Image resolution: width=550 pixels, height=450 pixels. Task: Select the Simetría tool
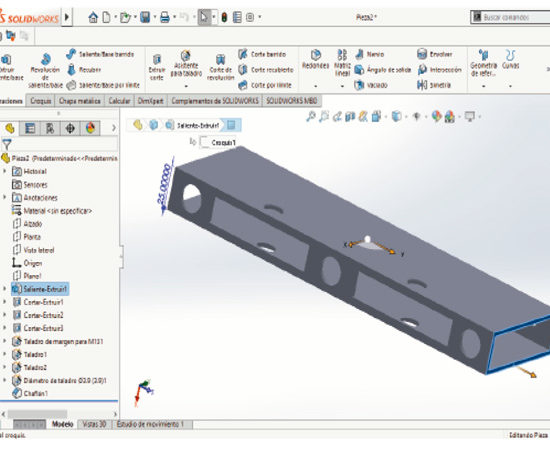pyautogui.click(x=434, y=85)
